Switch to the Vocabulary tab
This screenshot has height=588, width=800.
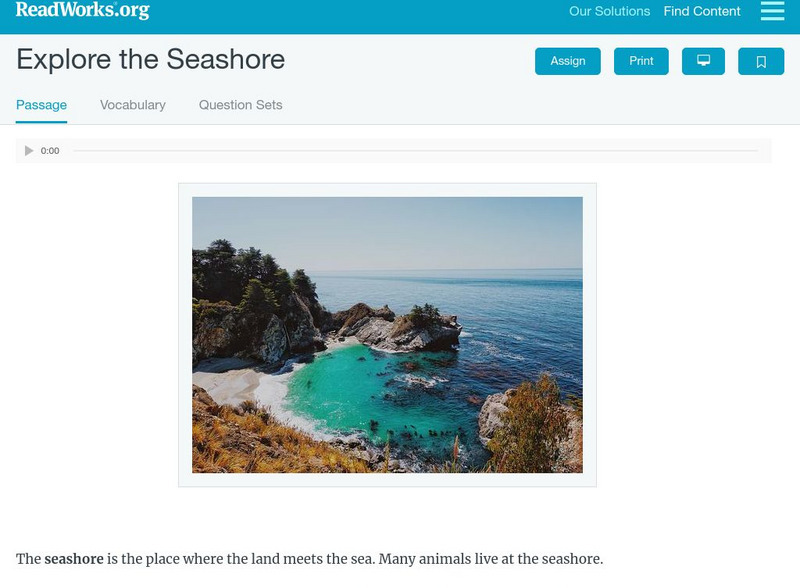click(x=133, y=105)
